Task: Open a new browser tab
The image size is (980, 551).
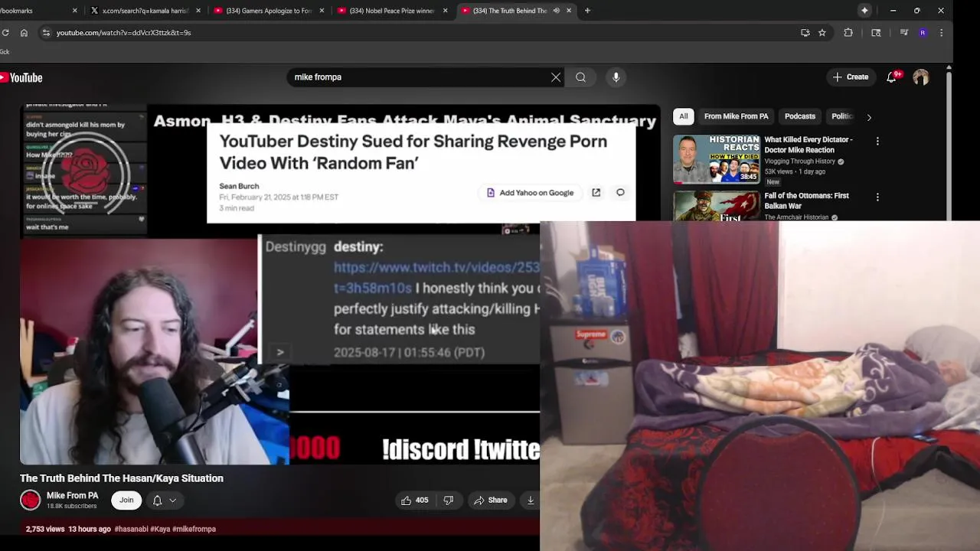Action: [587, 11]
